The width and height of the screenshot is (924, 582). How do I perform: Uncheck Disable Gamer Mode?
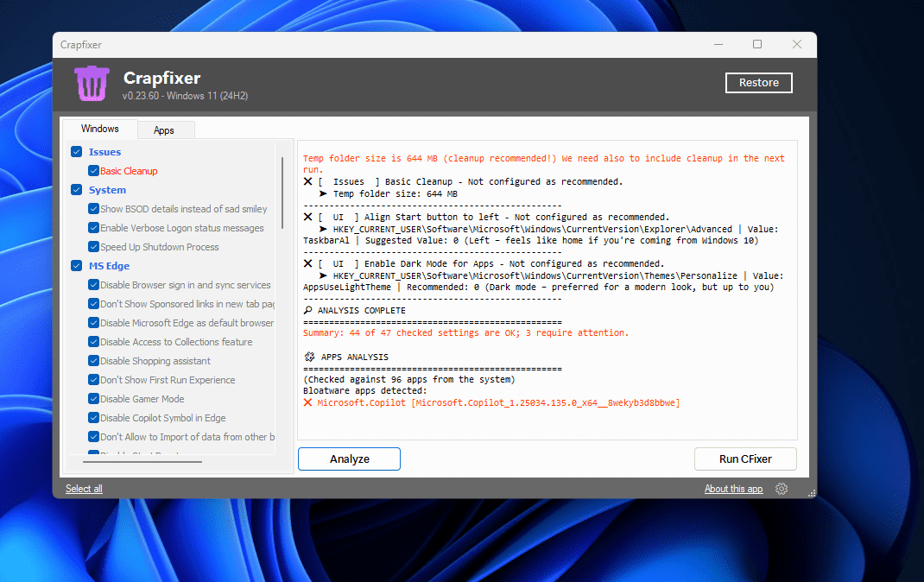(x=94, y=398)
